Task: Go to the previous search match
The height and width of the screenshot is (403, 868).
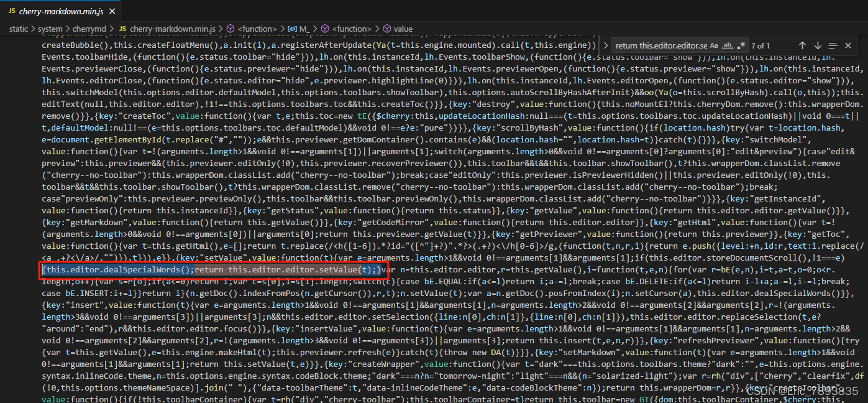Action: coord(802,45)
